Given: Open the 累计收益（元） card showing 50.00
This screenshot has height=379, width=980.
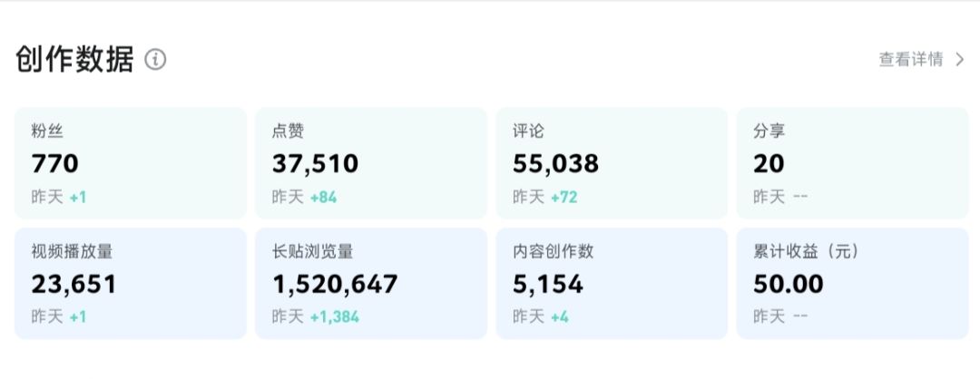Looking at the screenshot, I should (852, 284).
